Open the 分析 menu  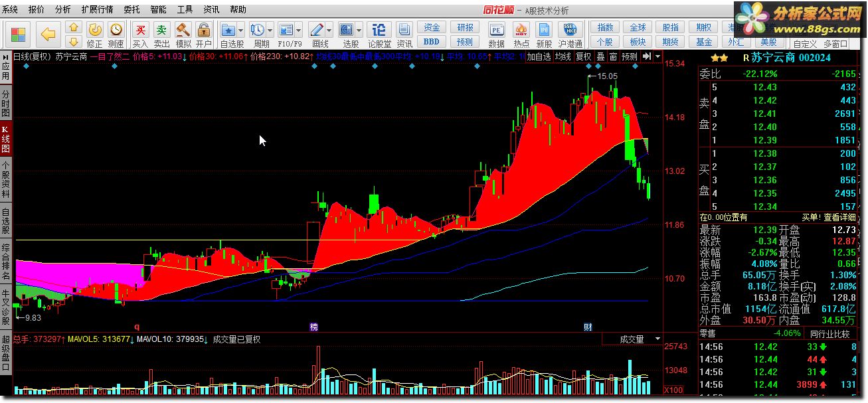[x=62, y=10]
